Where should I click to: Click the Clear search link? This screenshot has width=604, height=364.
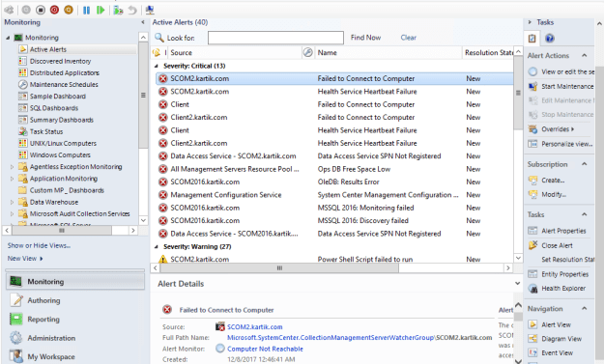[x=409, y=38]
